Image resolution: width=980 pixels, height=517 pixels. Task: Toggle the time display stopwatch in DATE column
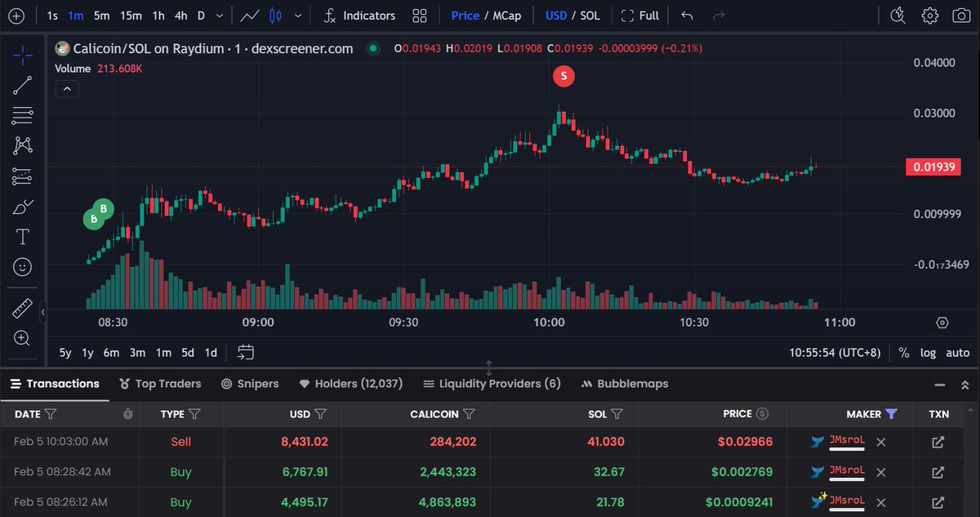(128, 414)
